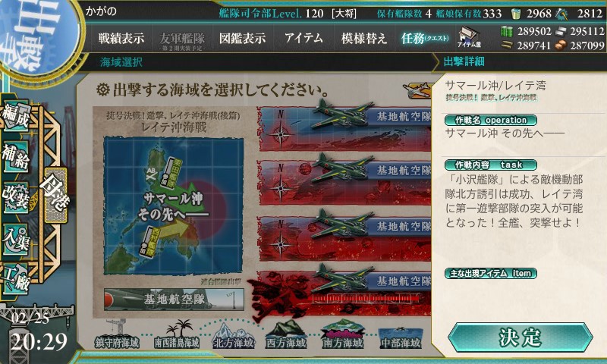Select 中部海域 area icon
607x364 pixels.
[x=401, y=337]
